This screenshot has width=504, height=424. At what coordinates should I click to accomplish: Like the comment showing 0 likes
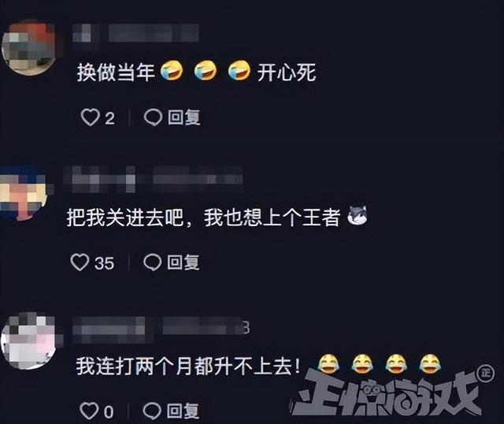[89, 411]
